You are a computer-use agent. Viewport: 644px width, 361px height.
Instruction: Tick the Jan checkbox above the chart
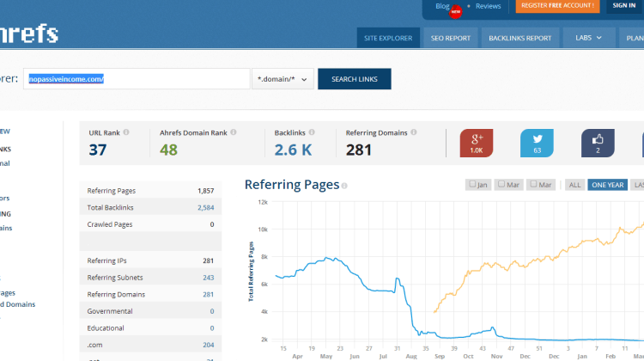(x=472, y=184)
